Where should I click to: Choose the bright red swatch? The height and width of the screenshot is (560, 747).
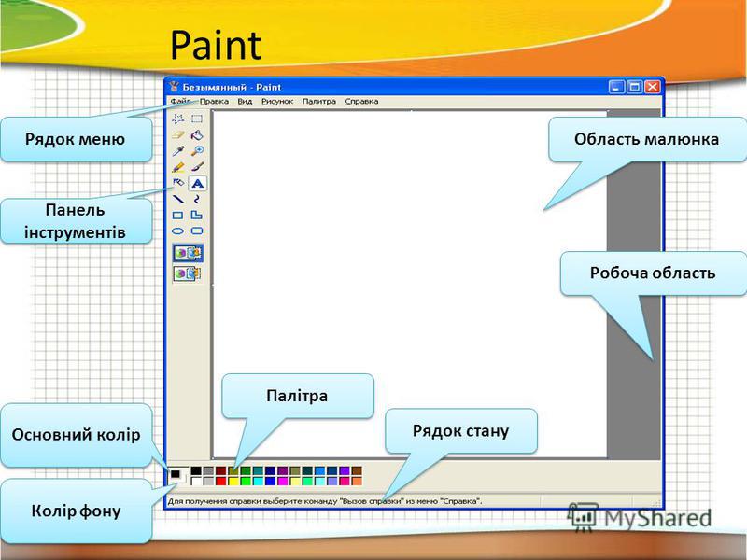point(220,481)
